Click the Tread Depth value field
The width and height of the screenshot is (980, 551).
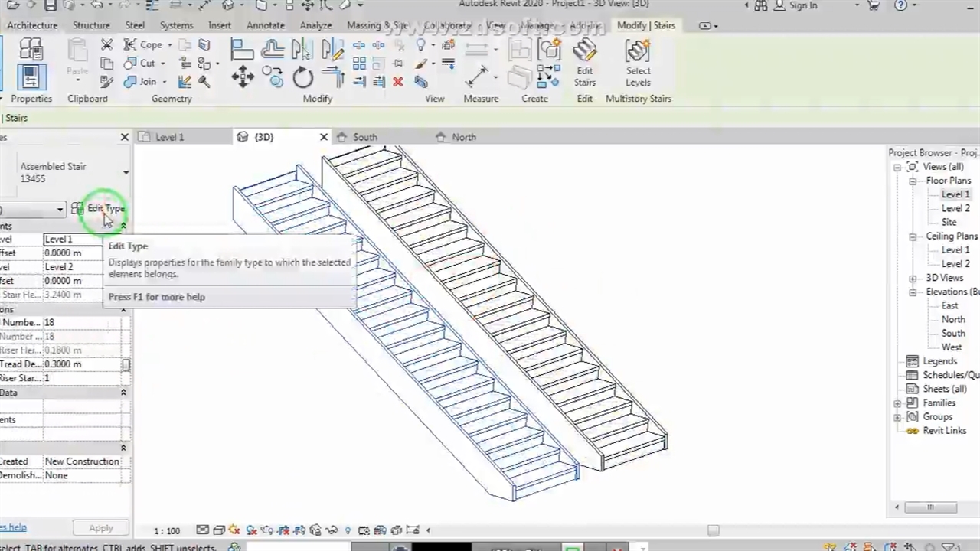tap(73, 364)
